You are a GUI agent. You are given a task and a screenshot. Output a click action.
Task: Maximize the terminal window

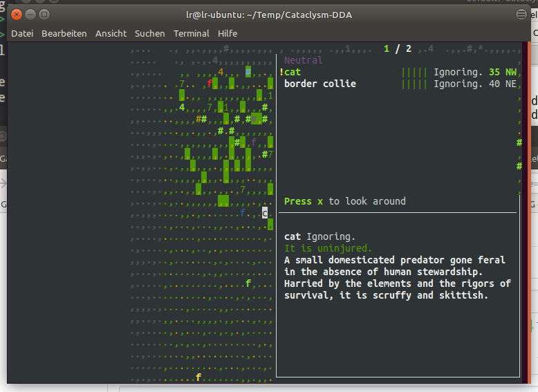[44, 15]
